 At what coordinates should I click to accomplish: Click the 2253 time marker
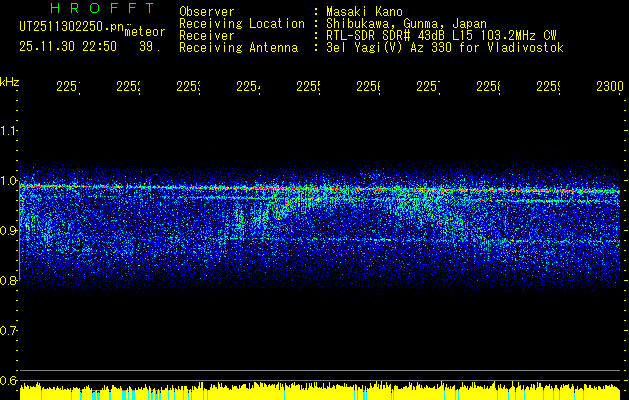[x=188, y=86]
